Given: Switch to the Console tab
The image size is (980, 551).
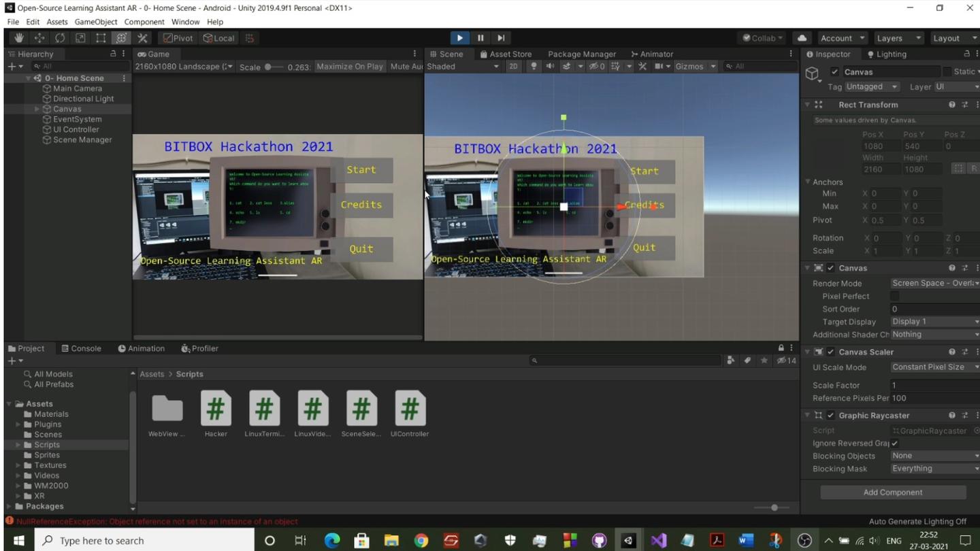Looking at the screenshot, I should (81, 348).
